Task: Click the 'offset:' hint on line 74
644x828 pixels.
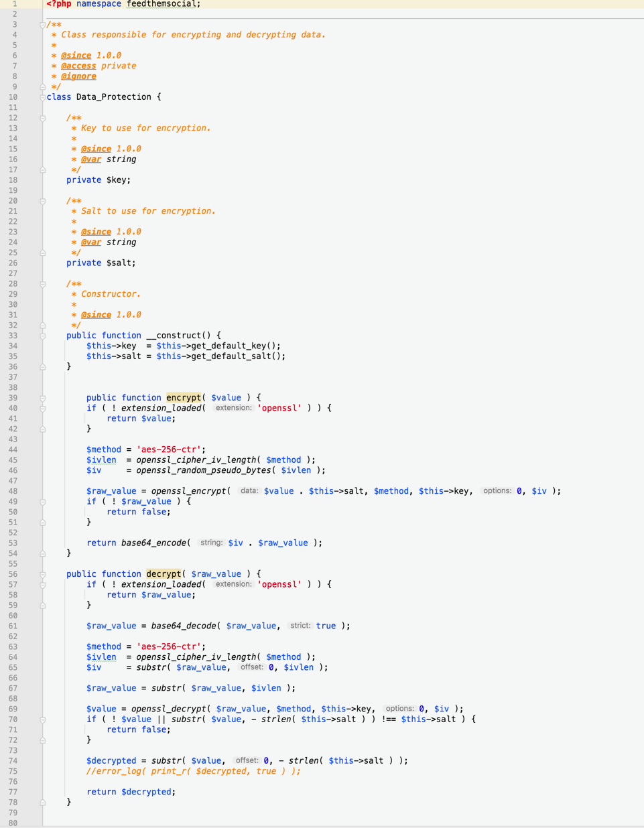Action: click(247, 761)
